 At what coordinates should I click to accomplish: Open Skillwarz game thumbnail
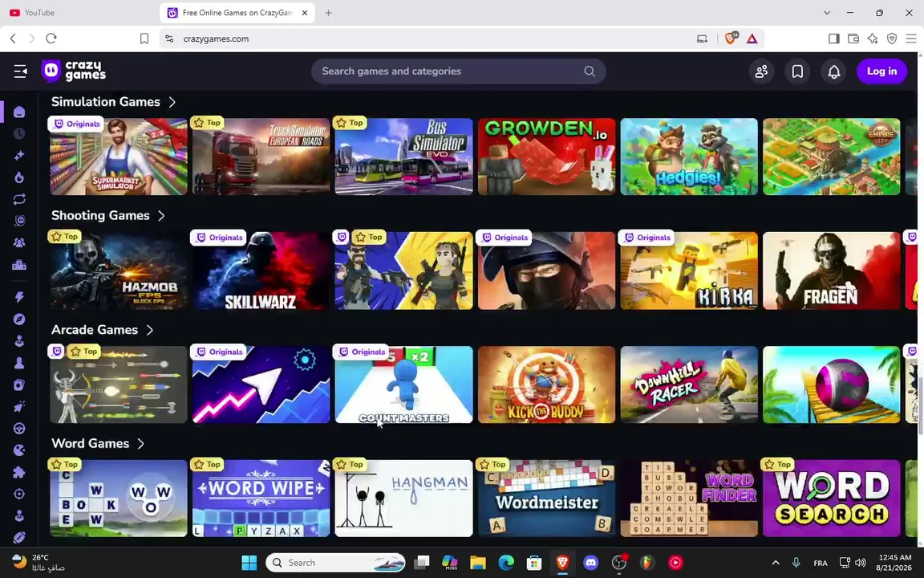(261, 271)
